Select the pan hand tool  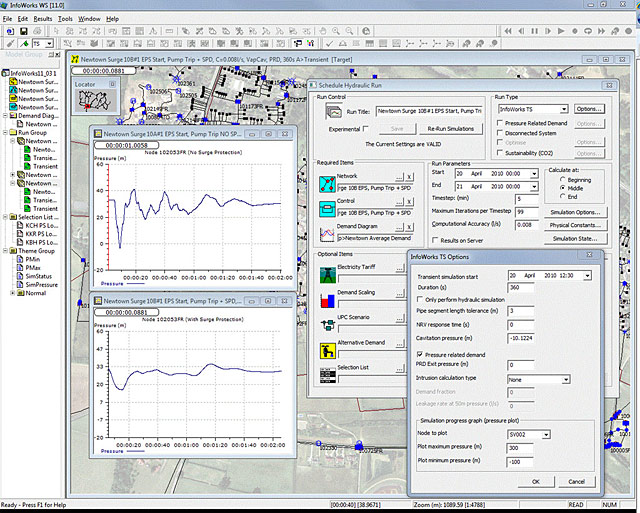click(x=322, y=31)
